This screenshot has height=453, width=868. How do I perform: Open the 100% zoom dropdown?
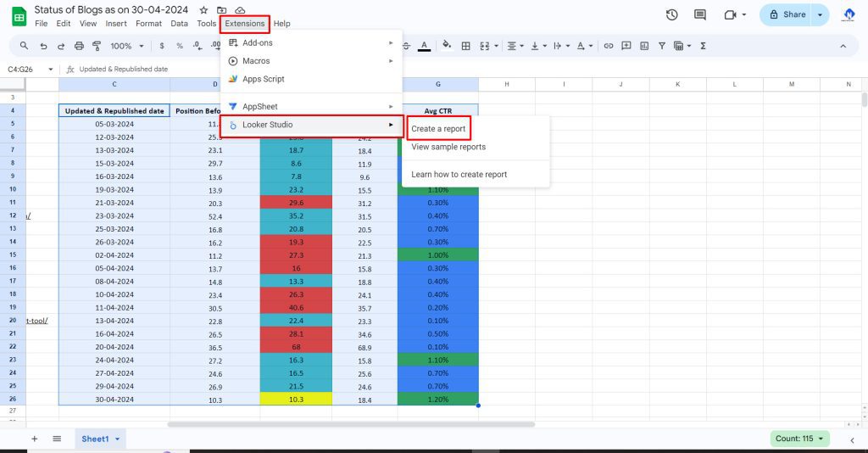coord(125,46)
